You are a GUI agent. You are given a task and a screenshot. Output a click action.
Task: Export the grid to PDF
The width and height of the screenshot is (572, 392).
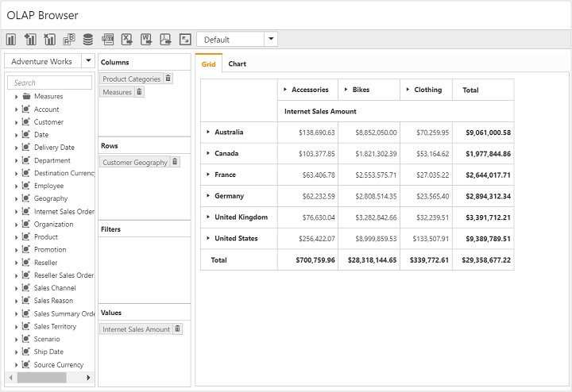pos(165,39)
